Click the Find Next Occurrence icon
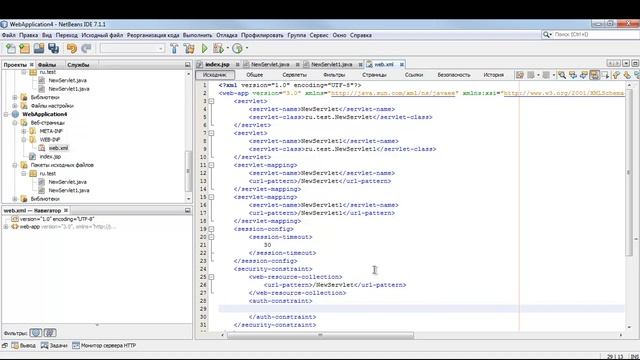This screenshot has width=640, height=360. (584, 75)
